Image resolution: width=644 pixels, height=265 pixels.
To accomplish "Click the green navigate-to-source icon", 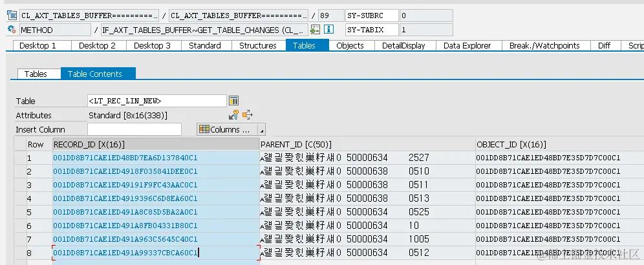I will [x=315, y=30].
